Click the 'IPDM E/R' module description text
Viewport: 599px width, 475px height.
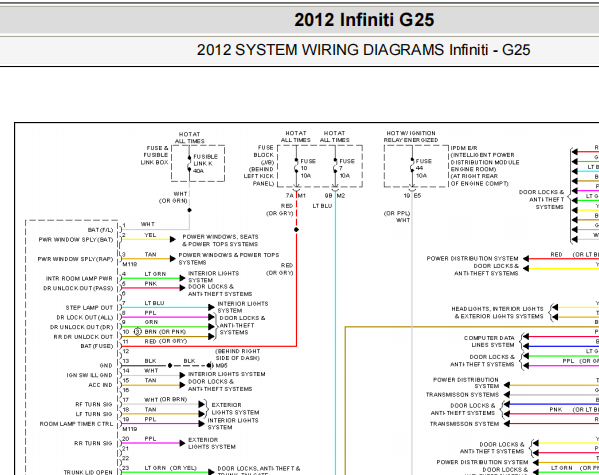(x=485, y=165)
